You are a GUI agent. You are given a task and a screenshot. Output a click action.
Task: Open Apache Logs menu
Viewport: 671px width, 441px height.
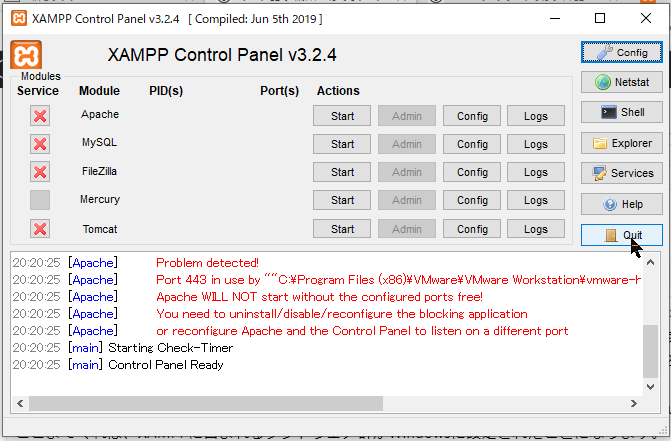point(536,116)
